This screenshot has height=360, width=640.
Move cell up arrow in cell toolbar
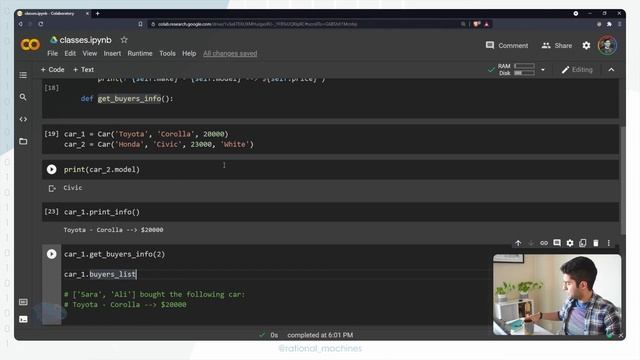pos(518,243)
